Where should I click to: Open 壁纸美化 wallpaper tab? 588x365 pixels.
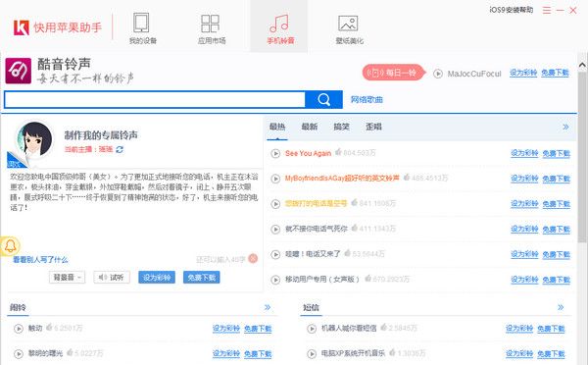point(349,28)
